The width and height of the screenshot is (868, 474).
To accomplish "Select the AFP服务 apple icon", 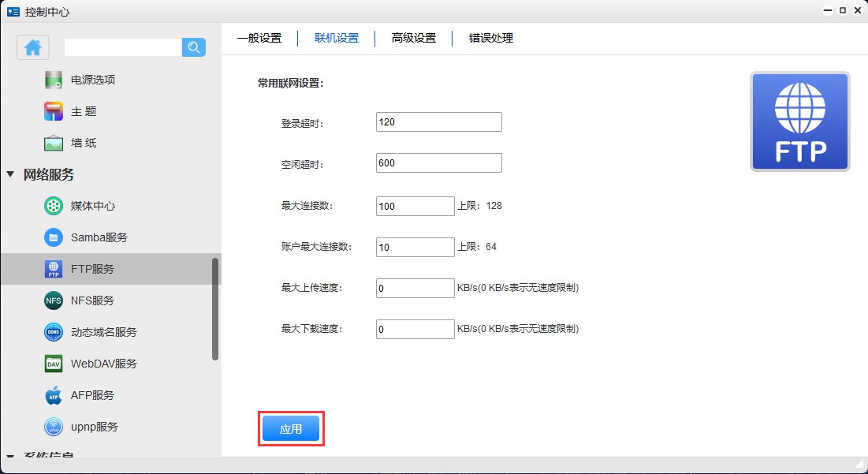I will tap(54, 395).
